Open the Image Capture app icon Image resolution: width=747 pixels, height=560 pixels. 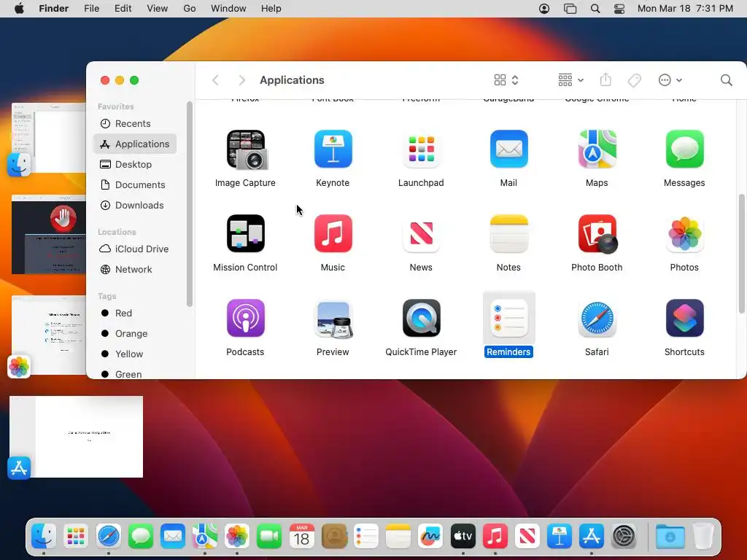(246, 149)
